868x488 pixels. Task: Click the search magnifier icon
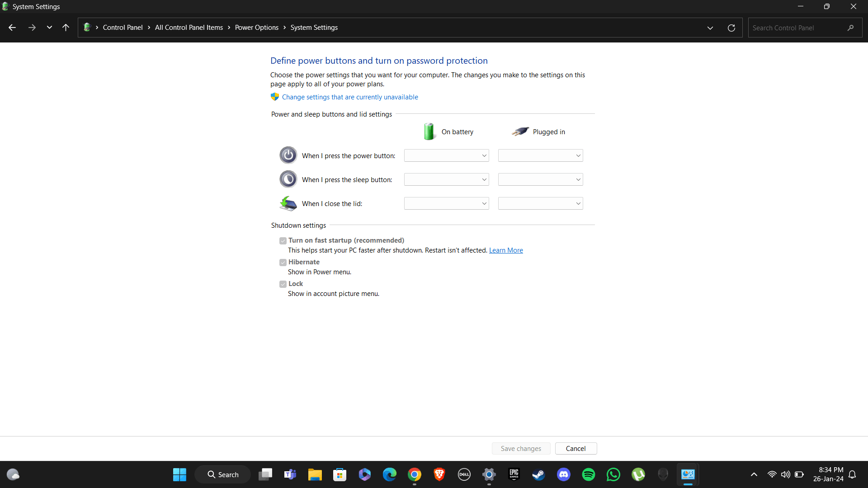(x=850, y=28)
